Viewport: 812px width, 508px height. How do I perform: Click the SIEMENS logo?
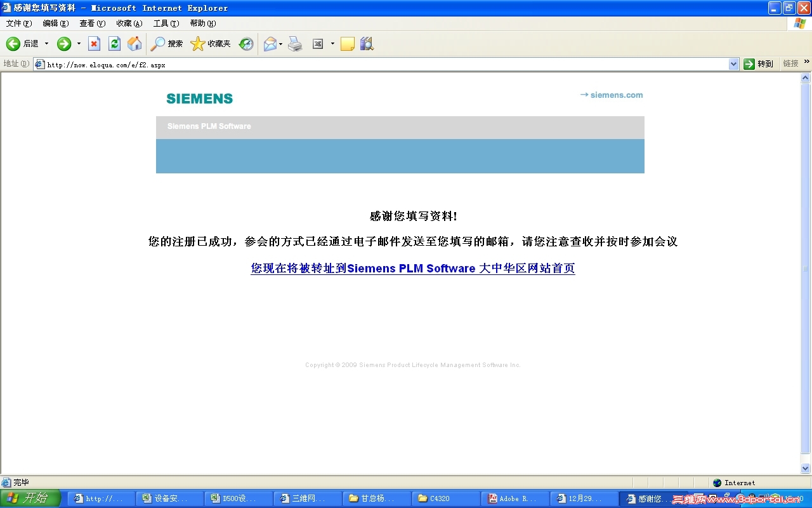click(200, 98)
